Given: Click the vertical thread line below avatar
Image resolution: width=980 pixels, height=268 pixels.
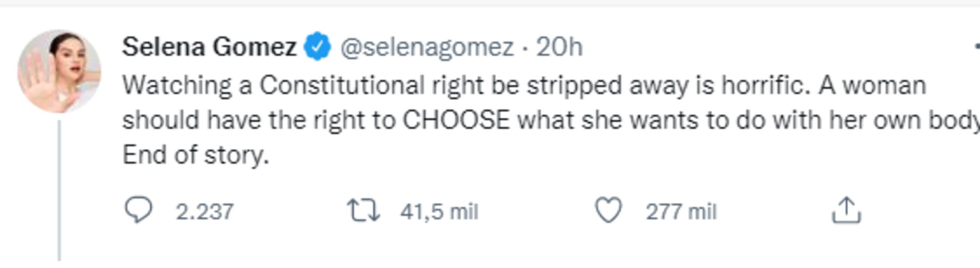Looking at the screenshot, I should [59, 190].
